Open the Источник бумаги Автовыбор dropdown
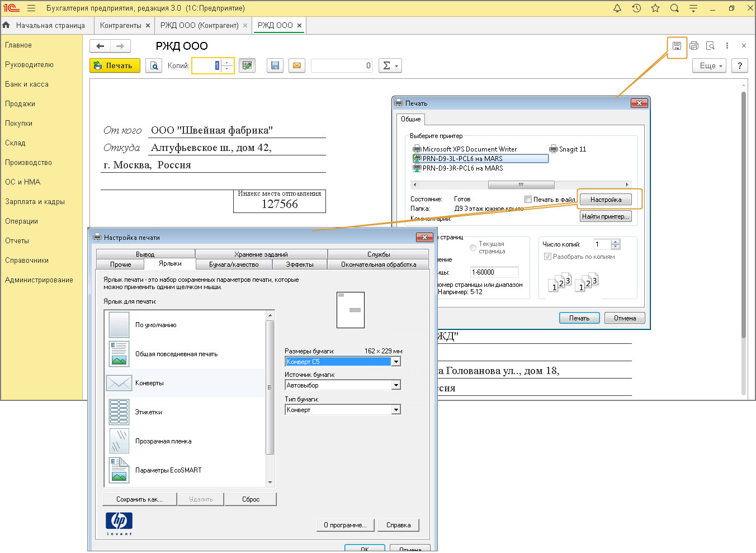 point(396,385)
